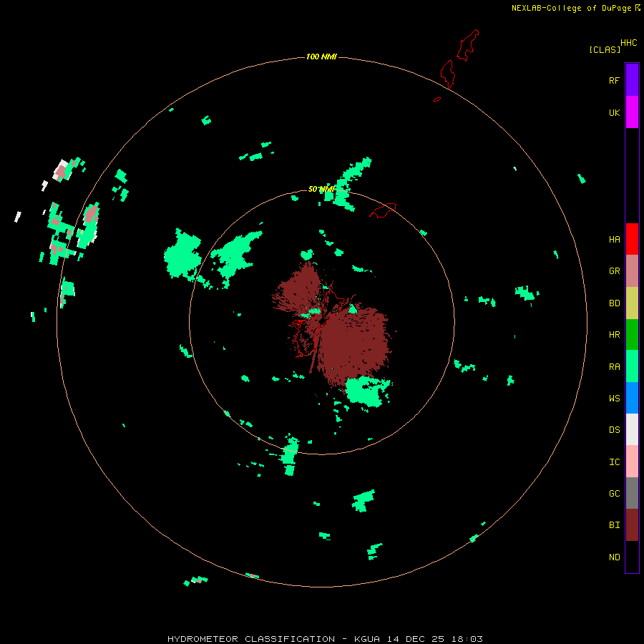Click the GR legend label

(614, 271)
